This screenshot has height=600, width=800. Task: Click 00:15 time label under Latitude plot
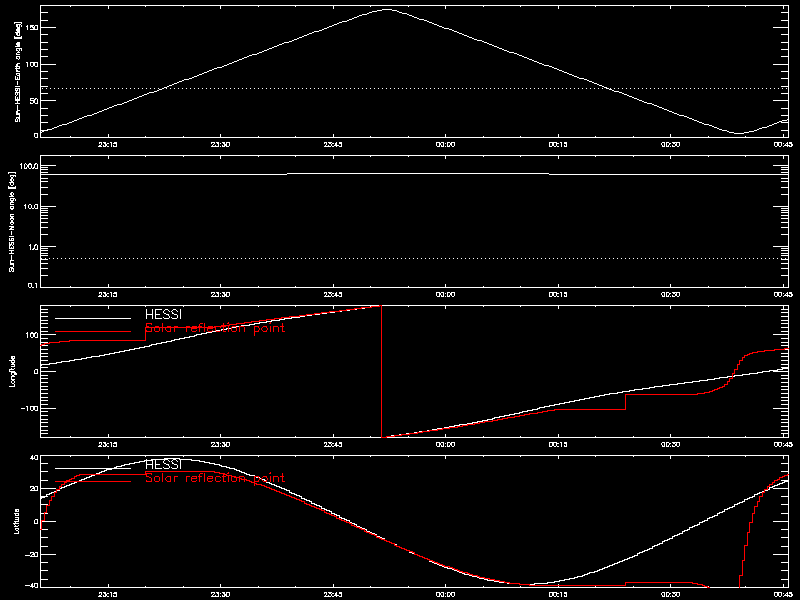click(558, 594)
